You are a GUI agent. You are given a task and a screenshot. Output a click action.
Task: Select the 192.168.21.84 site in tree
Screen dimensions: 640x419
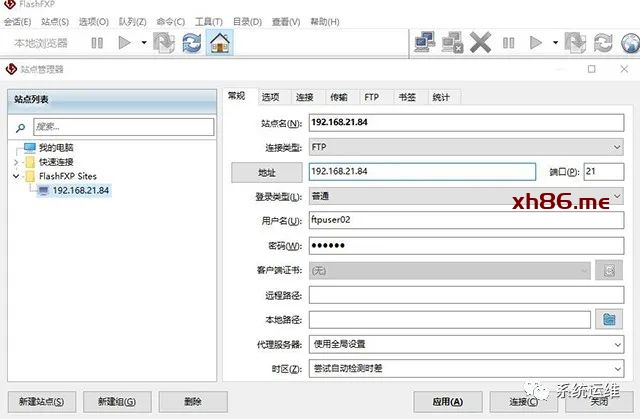pyautogui.click(x=80, y=190)
